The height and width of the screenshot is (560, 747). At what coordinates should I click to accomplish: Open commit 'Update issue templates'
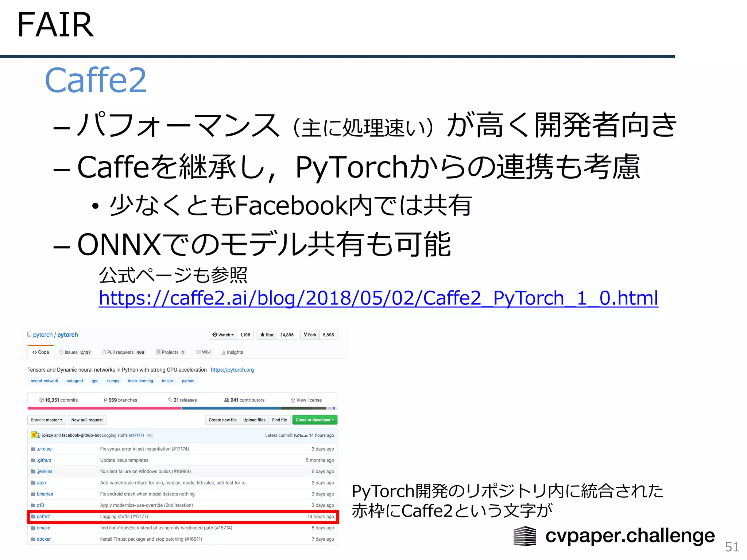124,460
